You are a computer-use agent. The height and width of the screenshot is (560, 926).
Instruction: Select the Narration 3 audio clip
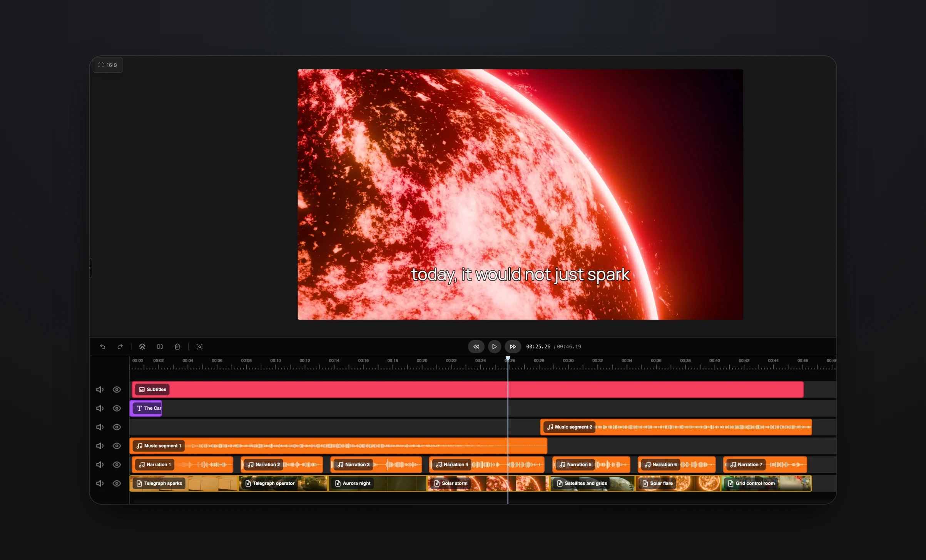376,465
